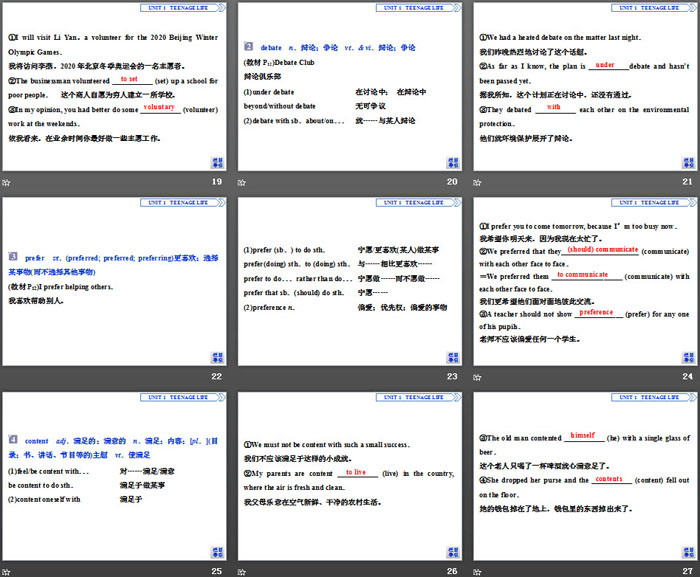Click the blue navigation button on slide 19
Image resolution: width=700 pixels, height=577 pixels.
point(217,162)
